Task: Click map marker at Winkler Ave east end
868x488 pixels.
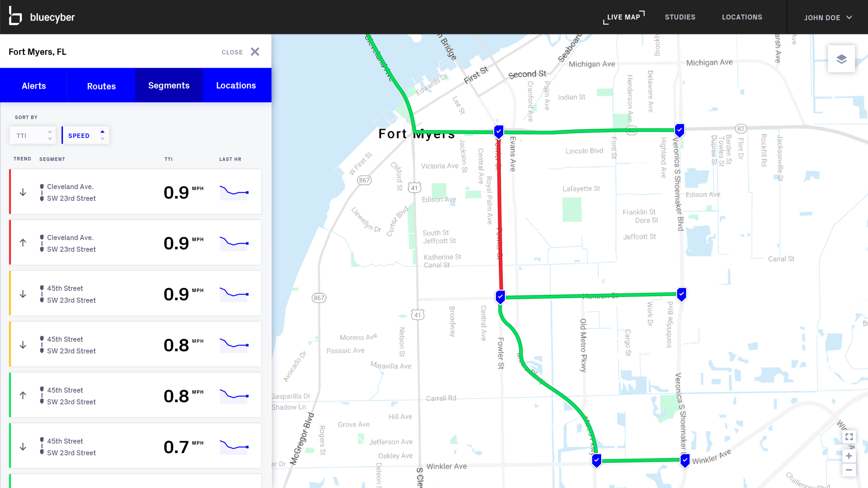Action: 685,460
